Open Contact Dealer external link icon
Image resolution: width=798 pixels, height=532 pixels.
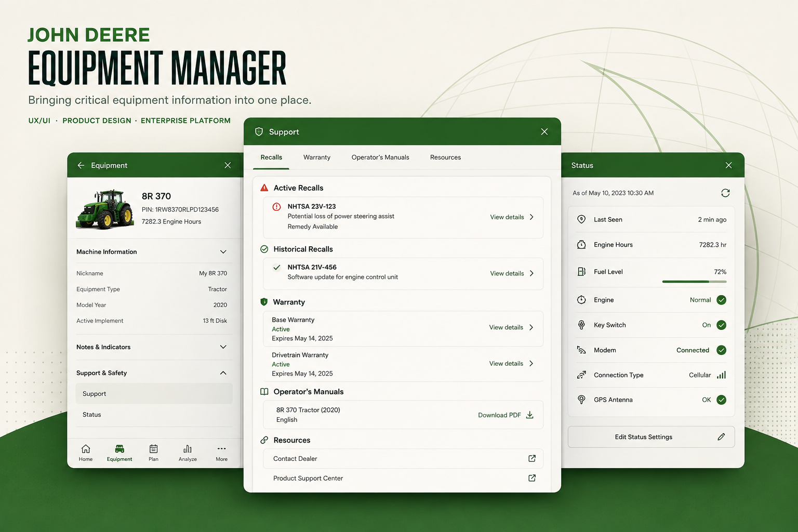pos(532,458)
